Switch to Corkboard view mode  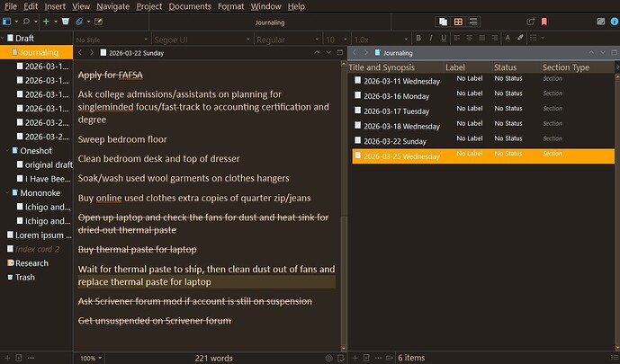pyautogui.click(x=458, y=22)
